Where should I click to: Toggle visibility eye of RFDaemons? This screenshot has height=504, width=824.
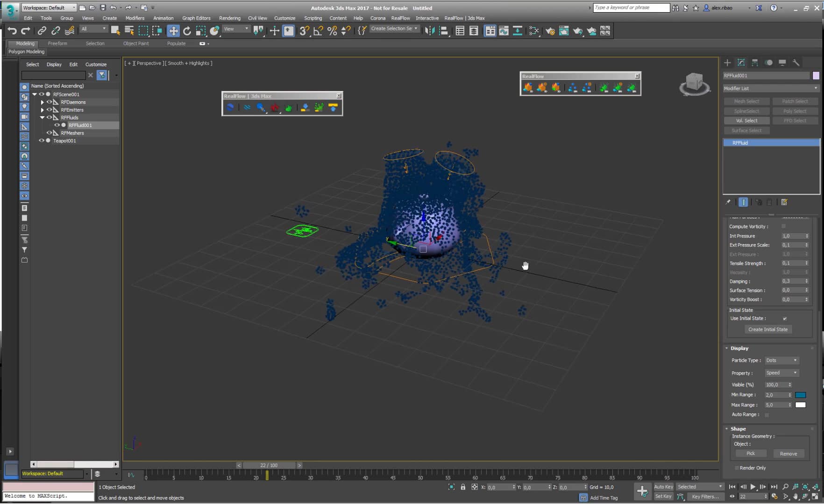point(49,102)
